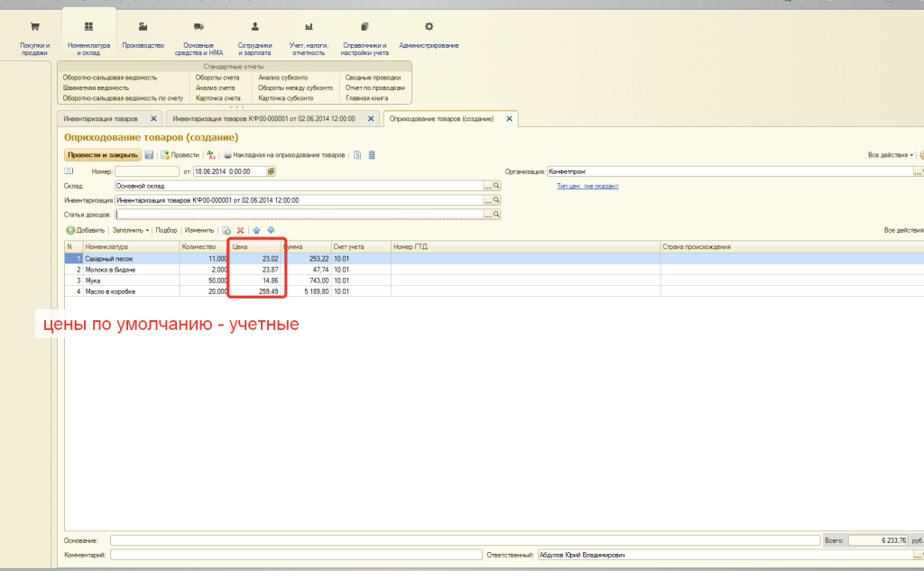Click the Провести и закрыть button

point(103,155)
